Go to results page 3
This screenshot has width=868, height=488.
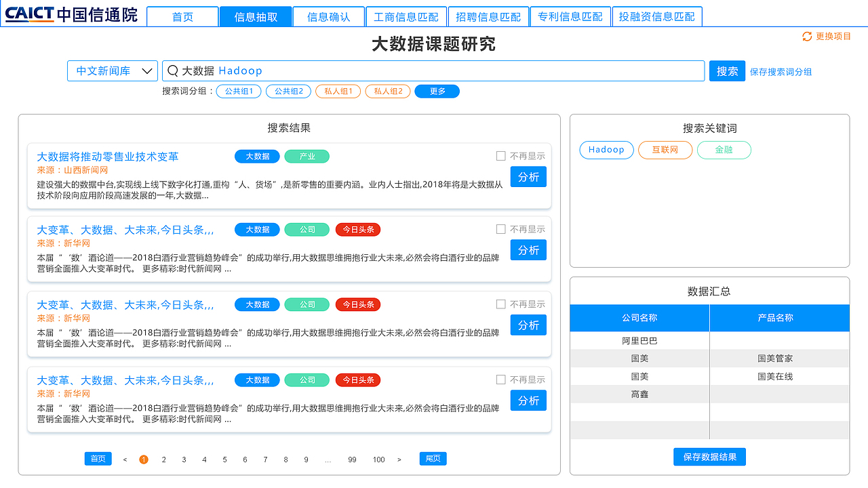(184, 460)
